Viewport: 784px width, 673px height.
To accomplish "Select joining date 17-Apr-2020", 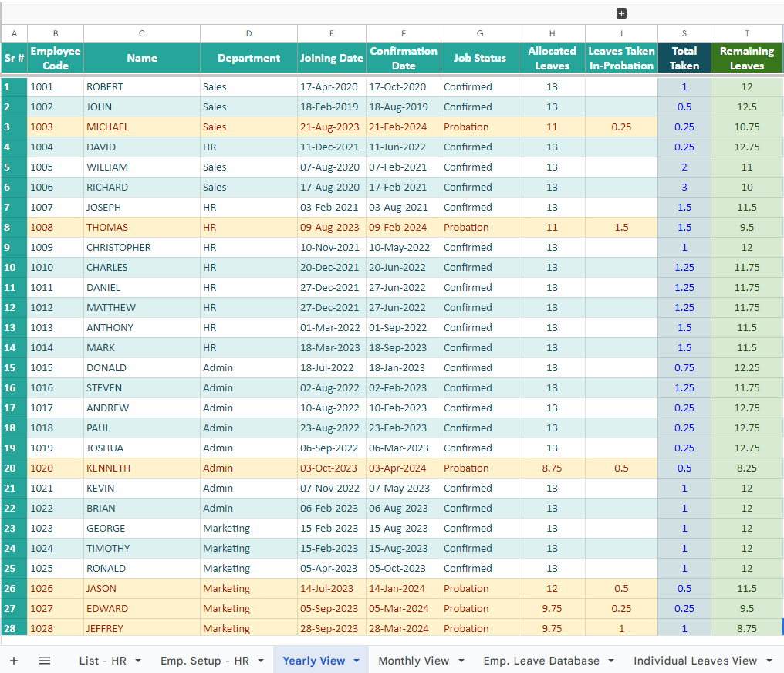I will tap(332, 87).
